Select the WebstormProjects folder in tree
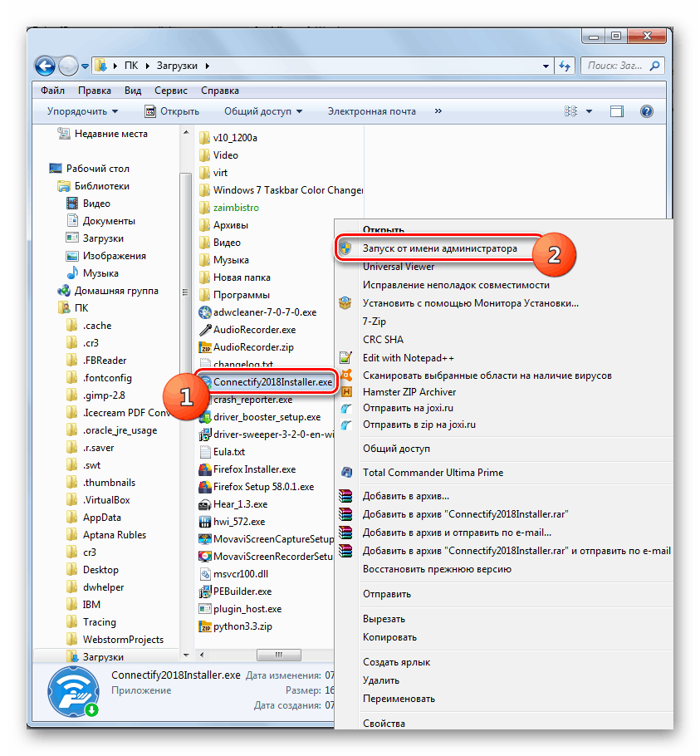Screen dimensions: 700x756 pos(123,640)
